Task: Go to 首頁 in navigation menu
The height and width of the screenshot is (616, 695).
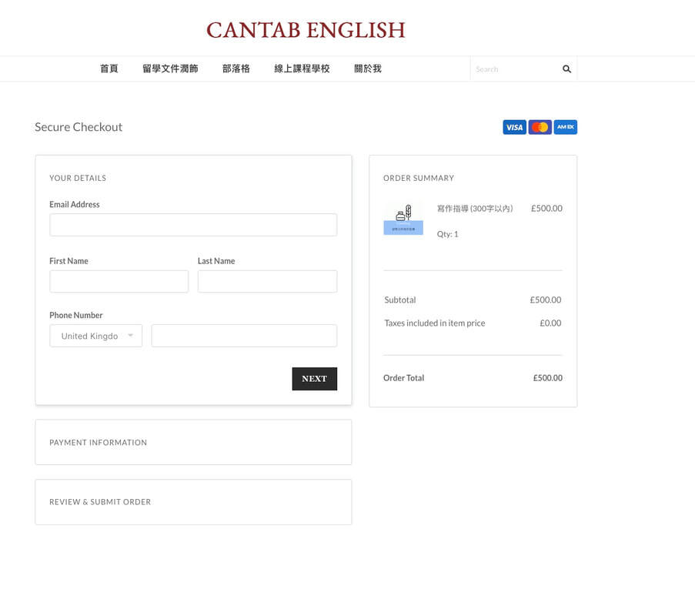Action: (x=109, y=69)
